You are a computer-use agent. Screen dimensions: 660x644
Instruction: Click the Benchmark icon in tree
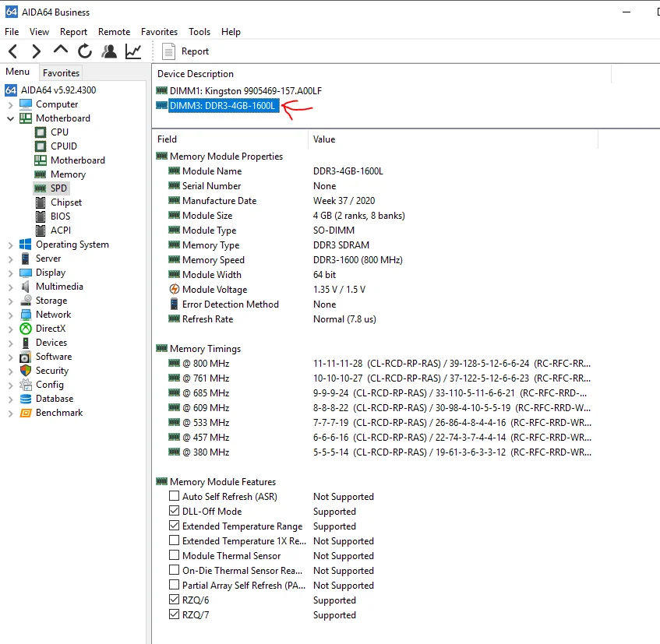tap(26, 413)
